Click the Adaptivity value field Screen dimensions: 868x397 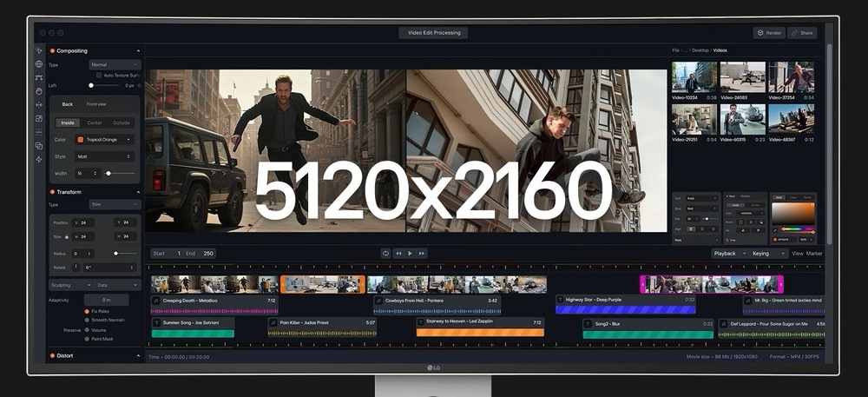point(106,300)
